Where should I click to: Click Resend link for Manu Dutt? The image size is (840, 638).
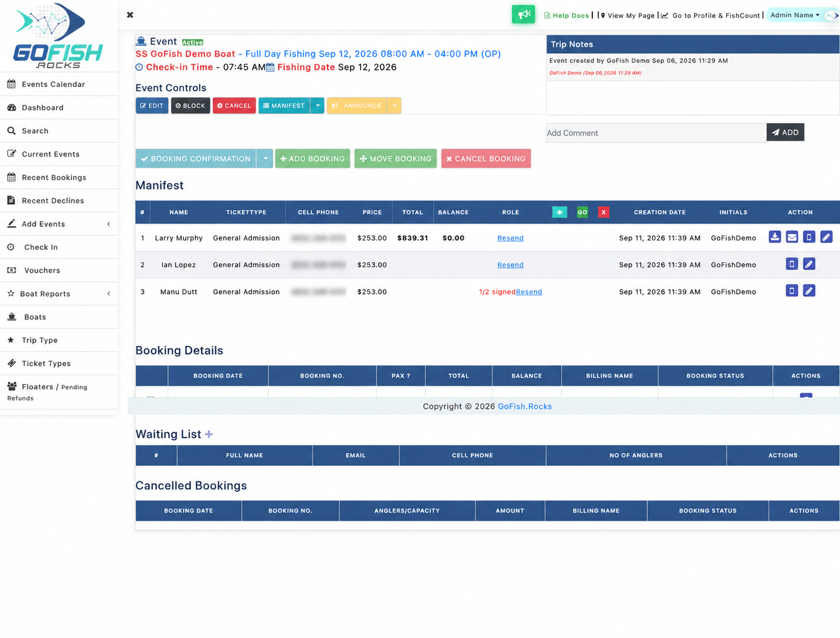click(x=529, y=292)
